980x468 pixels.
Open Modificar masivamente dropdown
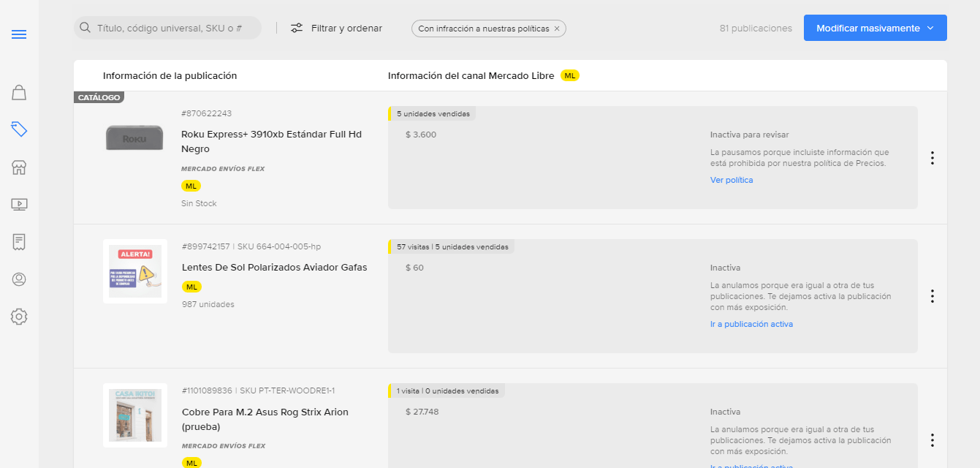[875, 28]
